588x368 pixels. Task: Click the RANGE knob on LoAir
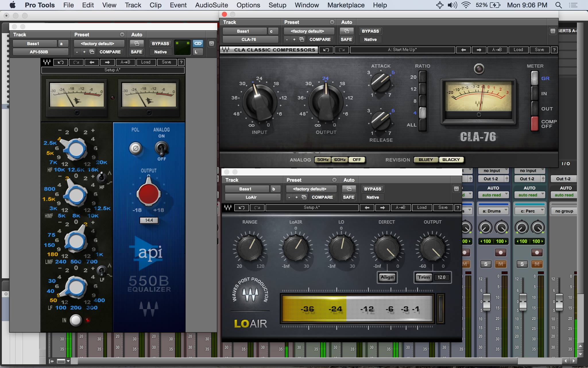click(x=249, y=248)
